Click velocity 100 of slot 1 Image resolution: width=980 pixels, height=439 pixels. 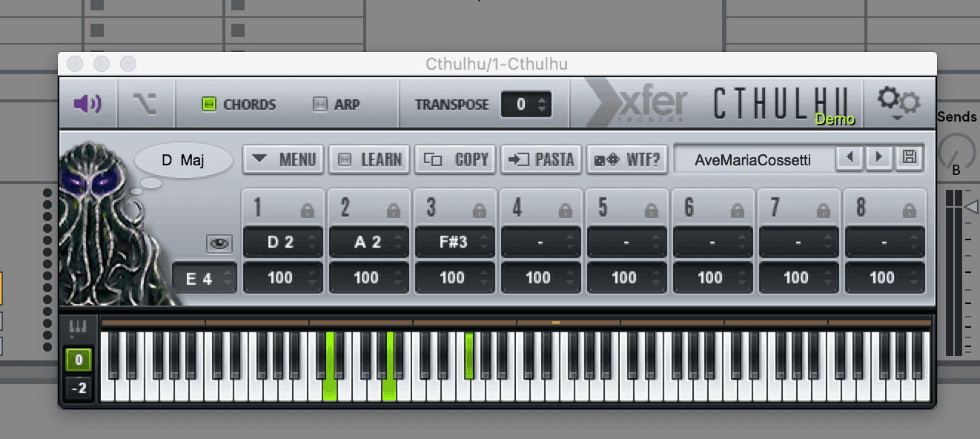[x=283, y=278]
